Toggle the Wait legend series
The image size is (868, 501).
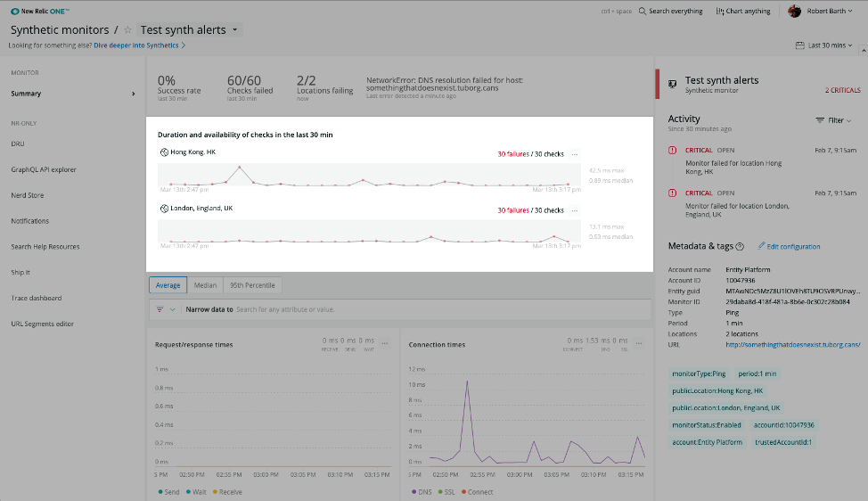196,492
